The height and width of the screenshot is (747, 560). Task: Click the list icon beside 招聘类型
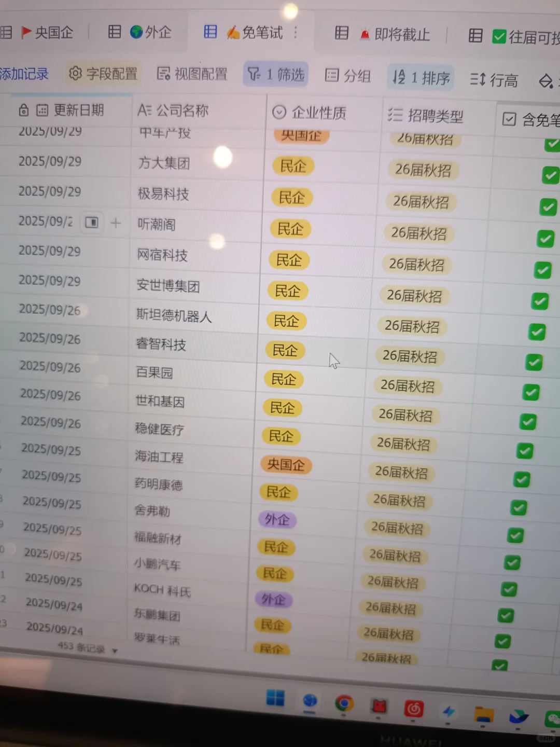[395, 115]
